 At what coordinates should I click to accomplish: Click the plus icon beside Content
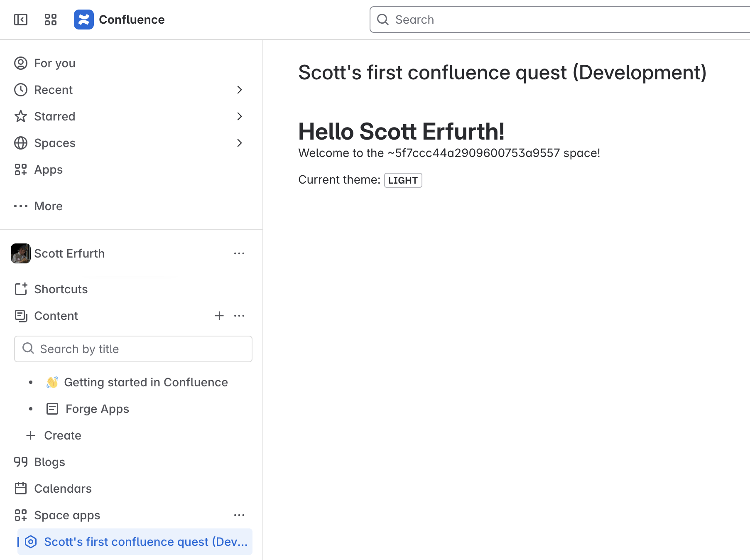pos(219,316)
